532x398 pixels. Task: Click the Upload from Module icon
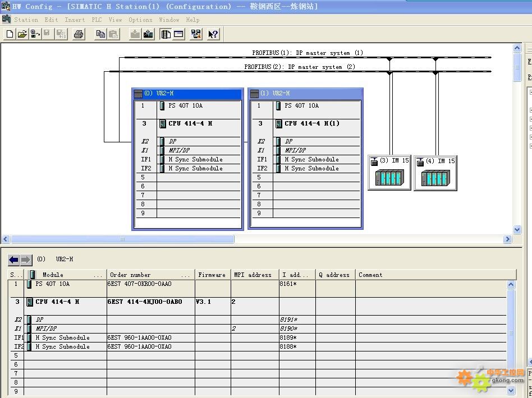tap(148, 34)
